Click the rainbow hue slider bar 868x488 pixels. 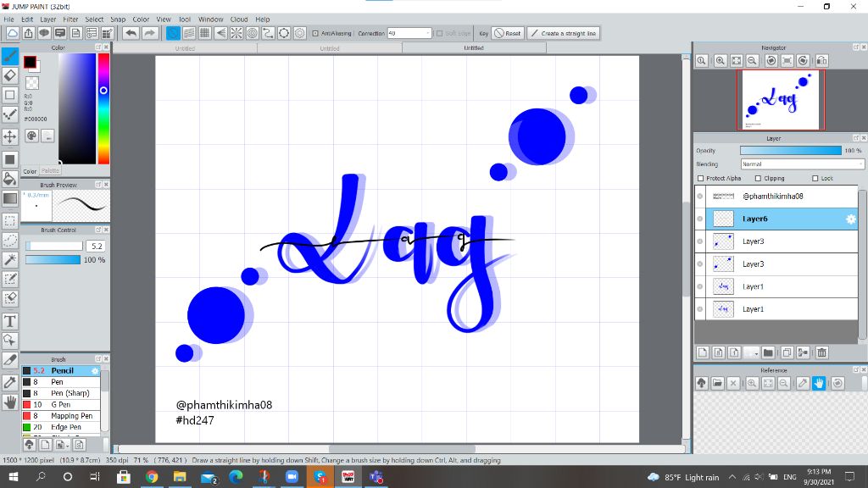point(103,108)
